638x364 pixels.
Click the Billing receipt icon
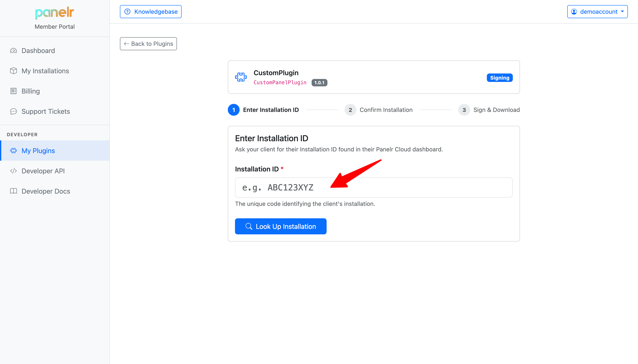pyautogui.click(x=14, y=91)
